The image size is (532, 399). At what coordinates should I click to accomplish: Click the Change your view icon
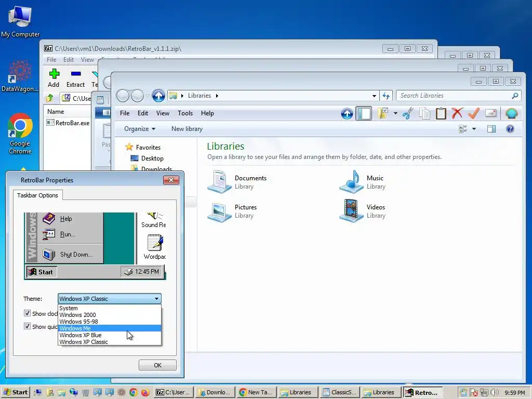(x=463, y=129)
